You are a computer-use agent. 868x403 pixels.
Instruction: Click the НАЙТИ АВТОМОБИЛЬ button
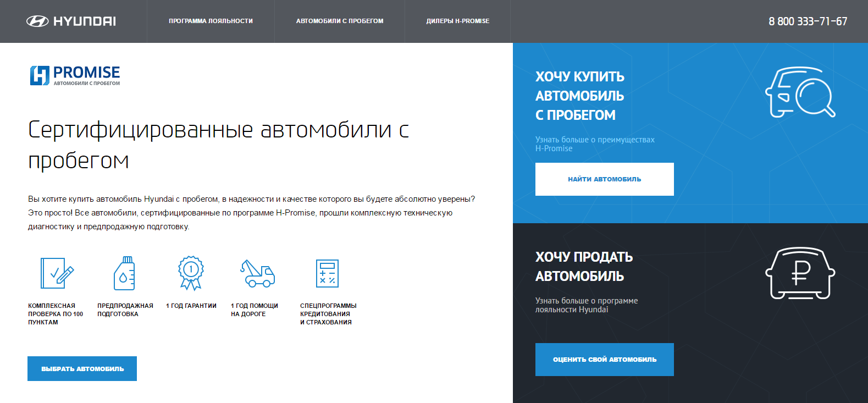(x=605, y=179)
